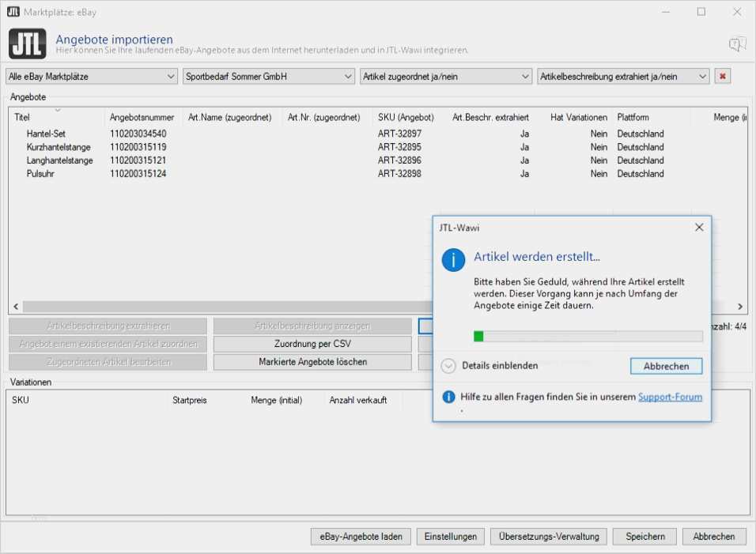
Task: Click the Art.Nr. (zugeordnet) column header
Action: tap(323, 117)
